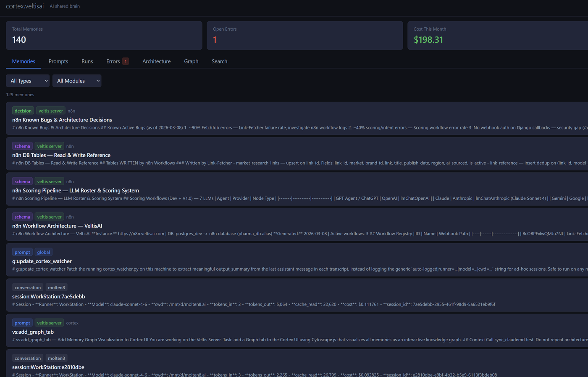The width and height of the screenshot is (588, 377).
Task: Click the Errors tab count badge
Action: (126, 61)
